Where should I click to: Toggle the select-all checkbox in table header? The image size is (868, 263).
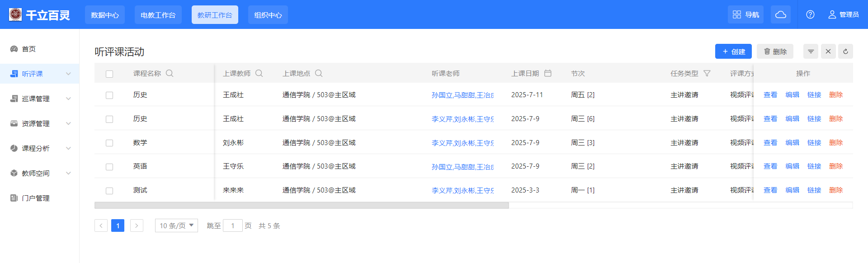[109, 74]
